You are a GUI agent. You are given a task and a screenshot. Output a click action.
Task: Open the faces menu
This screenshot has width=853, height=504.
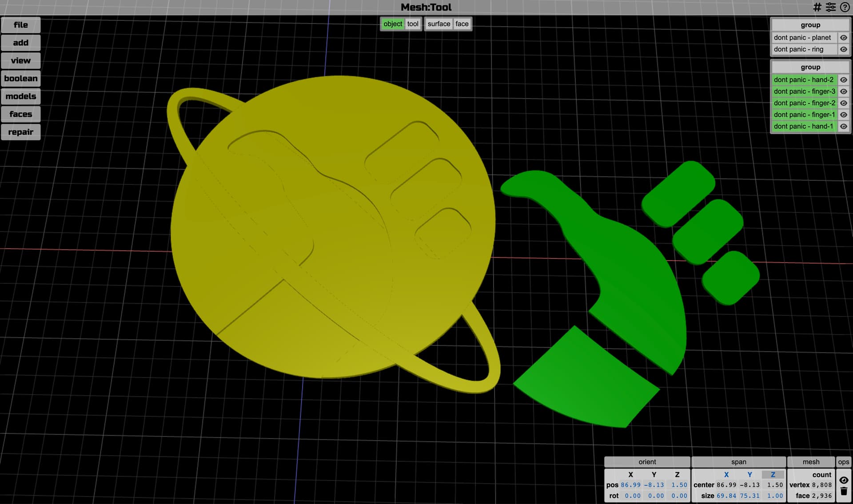(x=21, y=114)
